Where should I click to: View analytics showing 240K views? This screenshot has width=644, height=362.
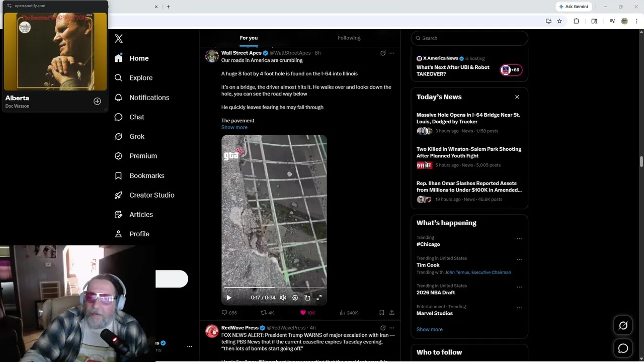click(x=349, y=313)
